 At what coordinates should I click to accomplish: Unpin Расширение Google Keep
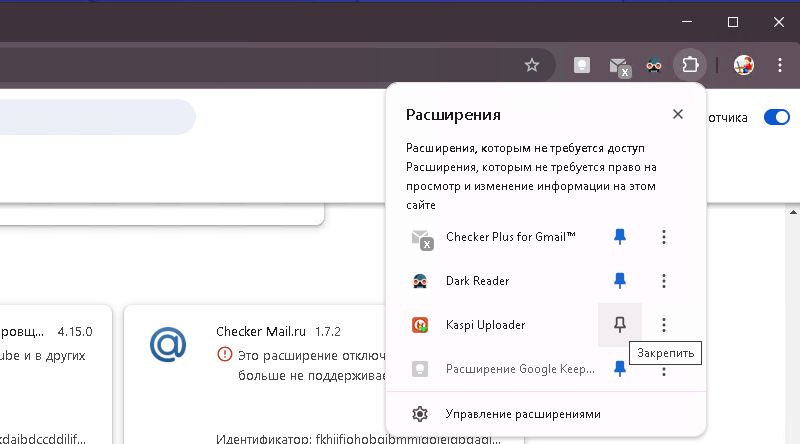(620, 368)
